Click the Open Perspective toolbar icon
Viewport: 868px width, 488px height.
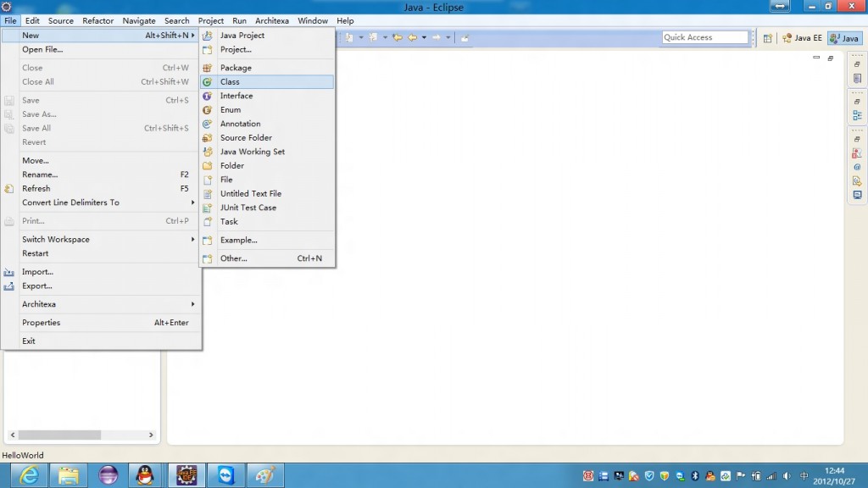(768, 38)
